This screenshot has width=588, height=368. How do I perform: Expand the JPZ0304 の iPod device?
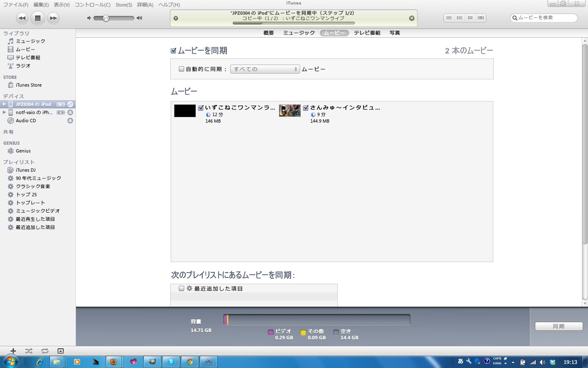click(4, 104)
